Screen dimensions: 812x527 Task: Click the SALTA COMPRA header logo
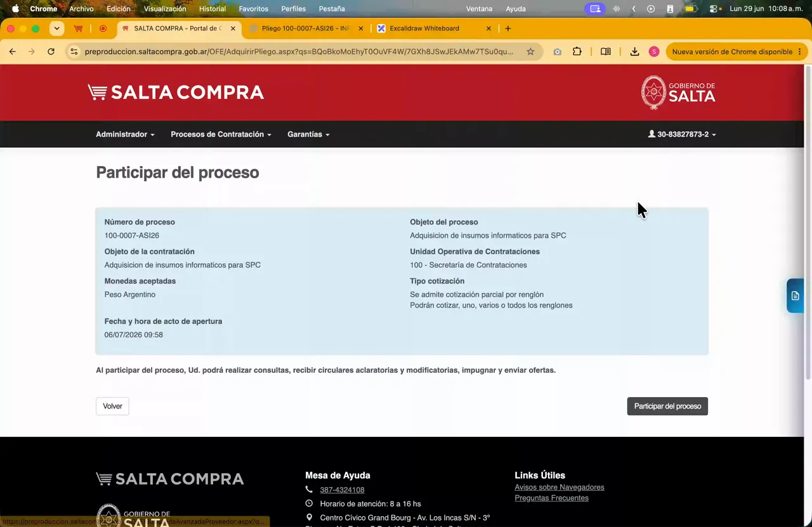[176, 92]
